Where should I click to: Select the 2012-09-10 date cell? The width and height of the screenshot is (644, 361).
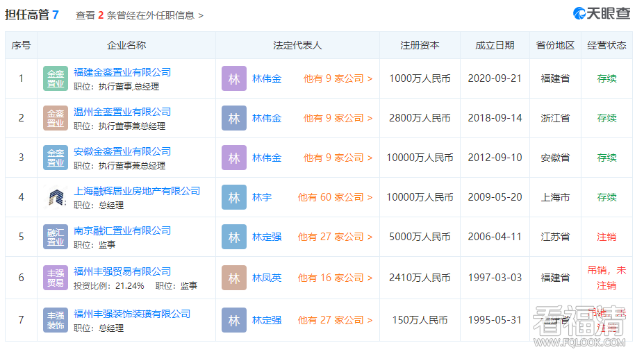tap(495, 158)
